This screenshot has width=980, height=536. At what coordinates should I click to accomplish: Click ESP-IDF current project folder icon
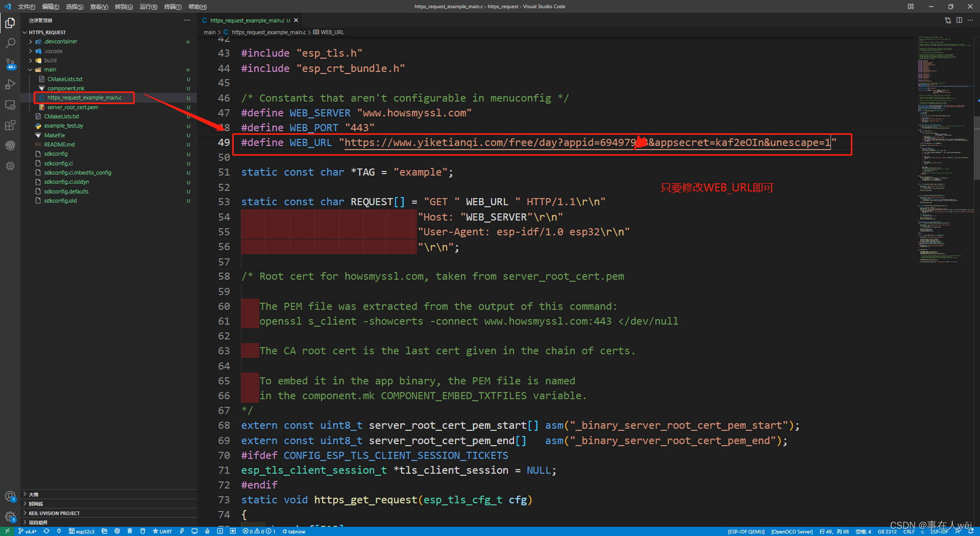point(105,531)
